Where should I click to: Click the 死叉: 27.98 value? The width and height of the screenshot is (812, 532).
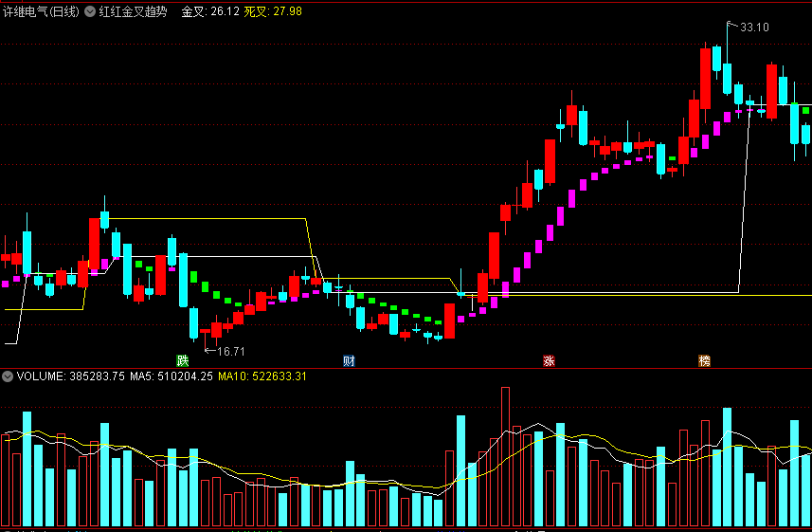pyautogui.click(x=272, y=11)
